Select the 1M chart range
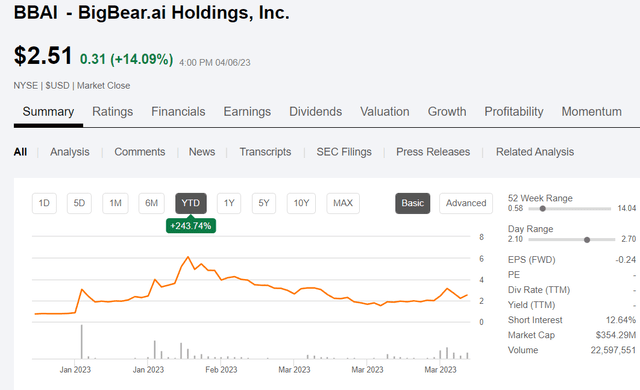Screen dimensions: 640x390 click(x=116, y=203)
